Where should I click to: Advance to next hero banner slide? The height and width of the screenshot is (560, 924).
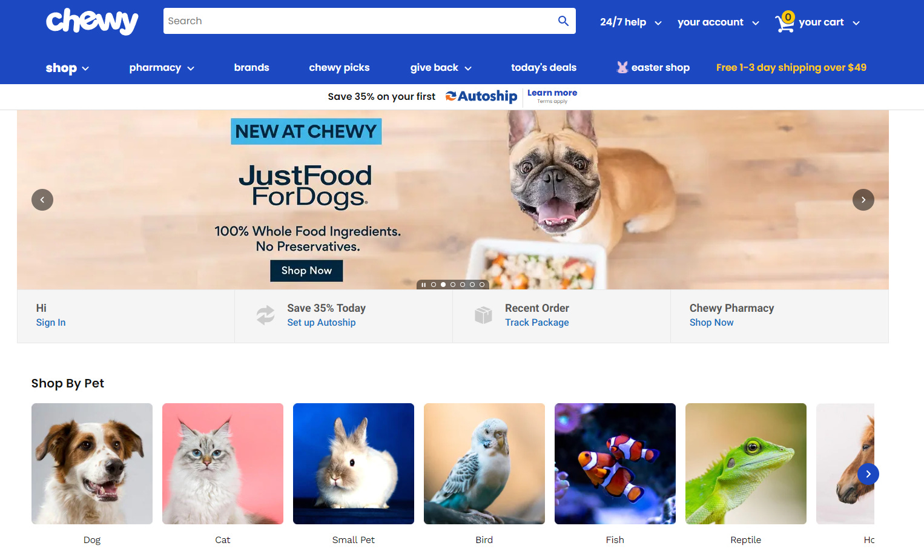click(863, 200)
